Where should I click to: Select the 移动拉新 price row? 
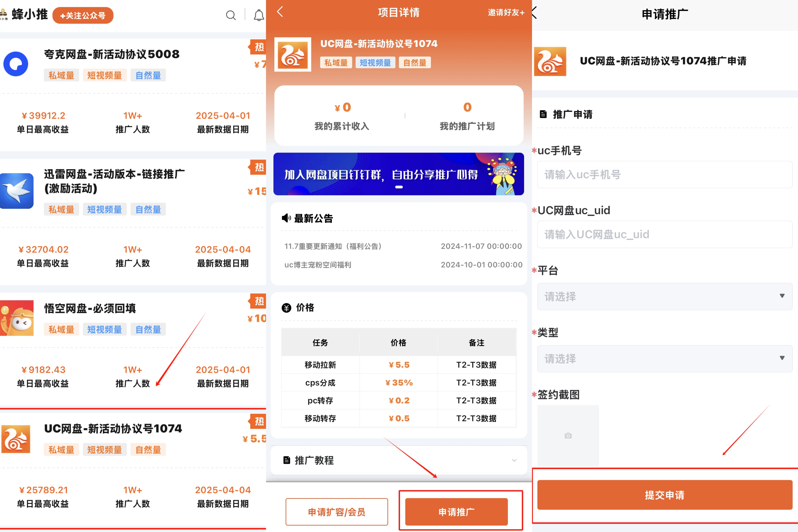[399, 365]
